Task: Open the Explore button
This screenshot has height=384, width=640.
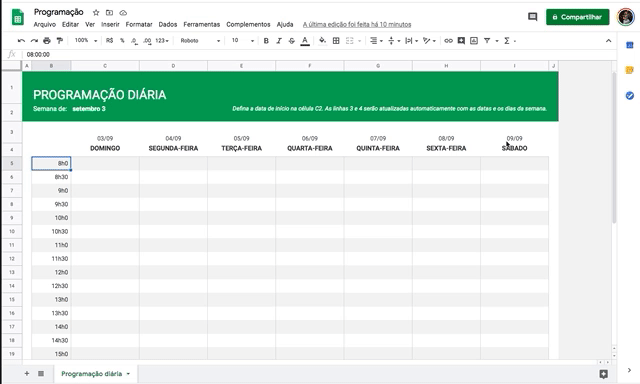Action: pyautogui.click(x=603, y=374)
